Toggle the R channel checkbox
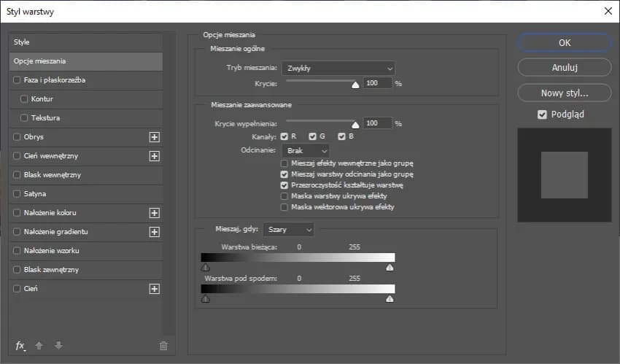The width and height of the screenshot is (620, 364). click(x=284, y=136)
